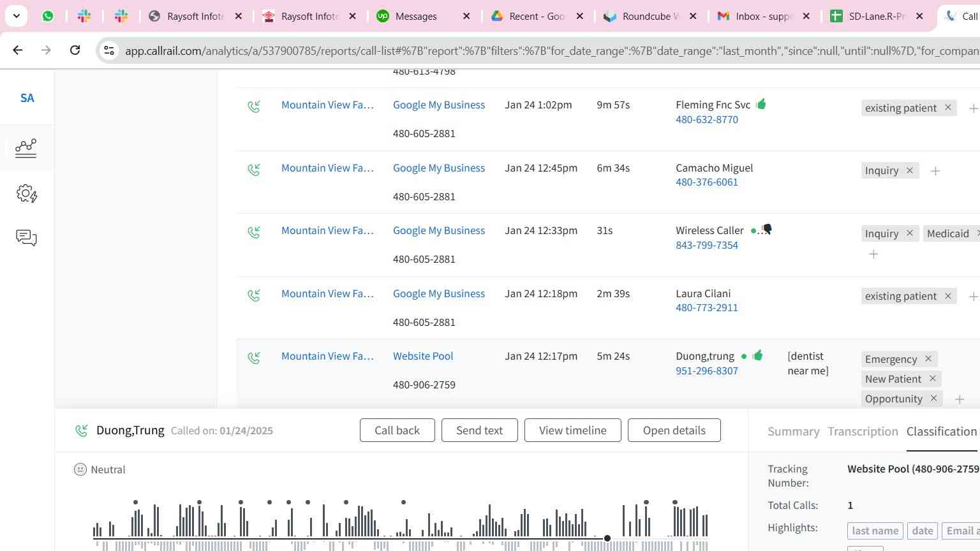The width and height of the screenshot is (980, 551).
Task: Open phone number 843-799-7354
Action: [707, 245]
